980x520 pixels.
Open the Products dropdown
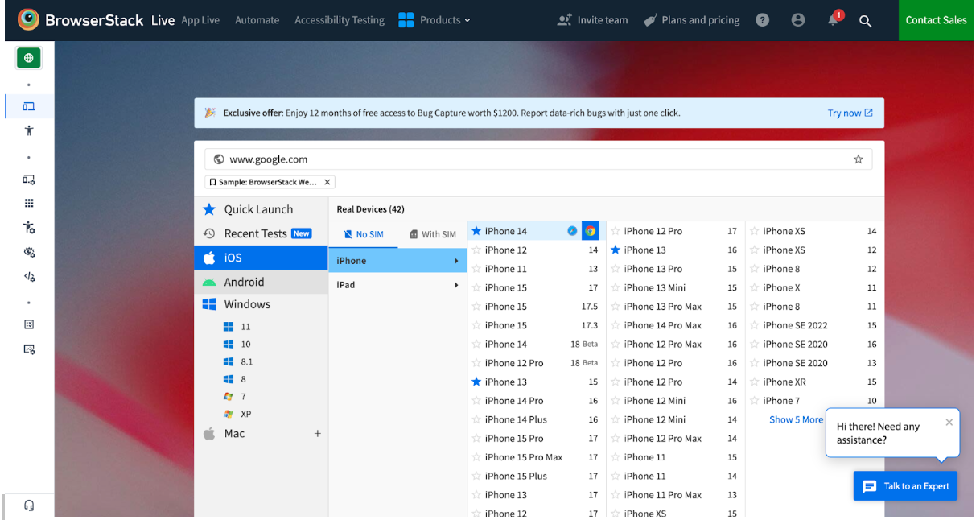click(x=434, y=20)
